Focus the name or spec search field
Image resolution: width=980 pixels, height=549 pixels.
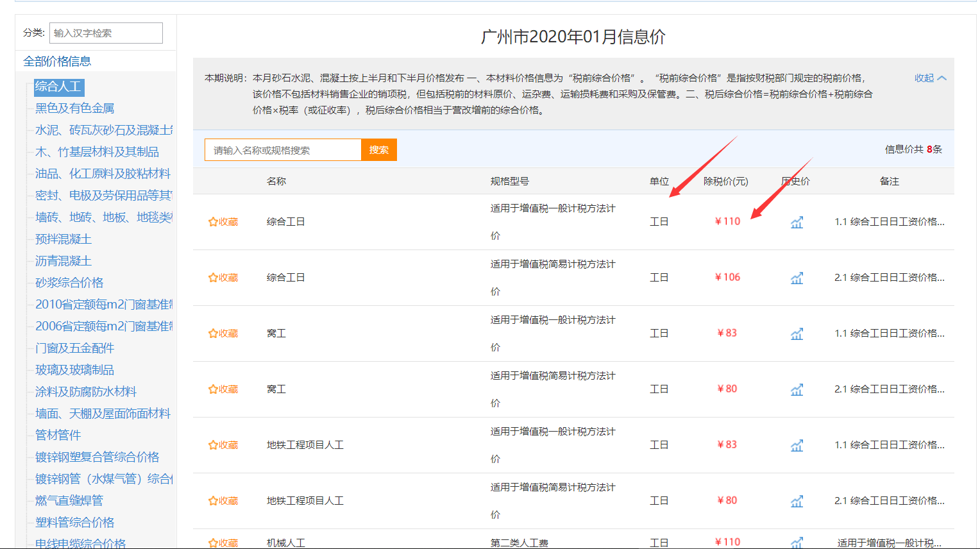(283, 150)
